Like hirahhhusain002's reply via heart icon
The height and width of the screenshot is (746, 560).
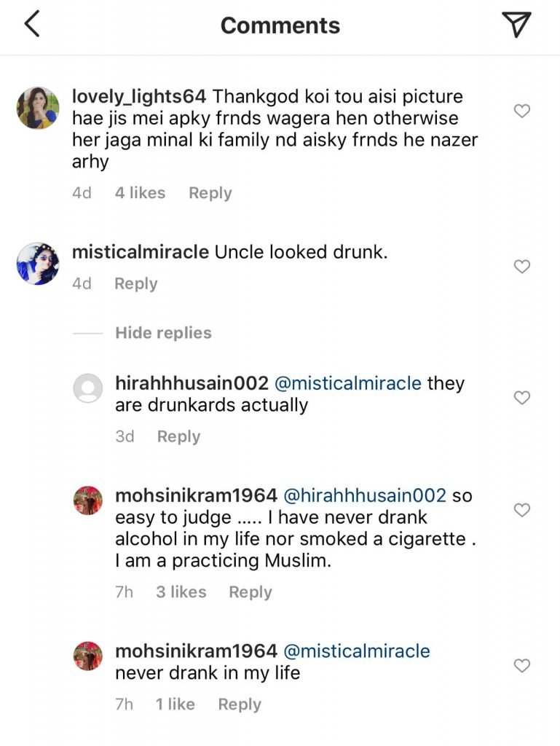coord(521,398)
